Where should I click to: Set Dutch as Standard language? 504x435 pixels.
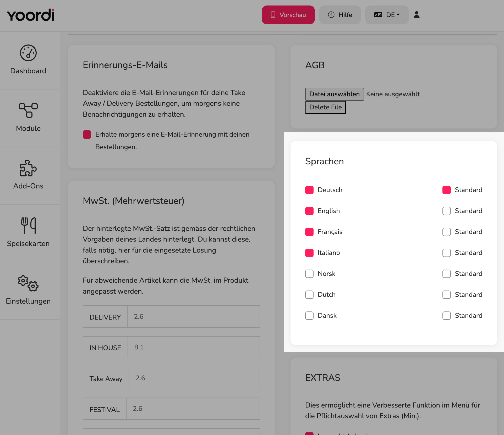coord(447,295)
